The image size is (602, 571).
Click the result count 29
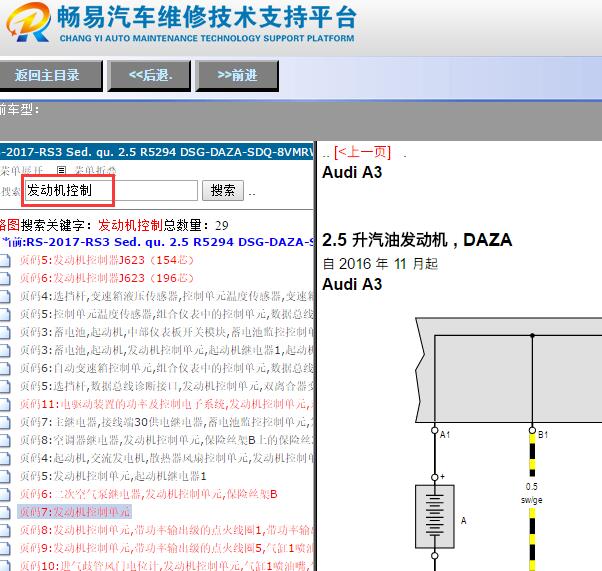pos(222,226)
